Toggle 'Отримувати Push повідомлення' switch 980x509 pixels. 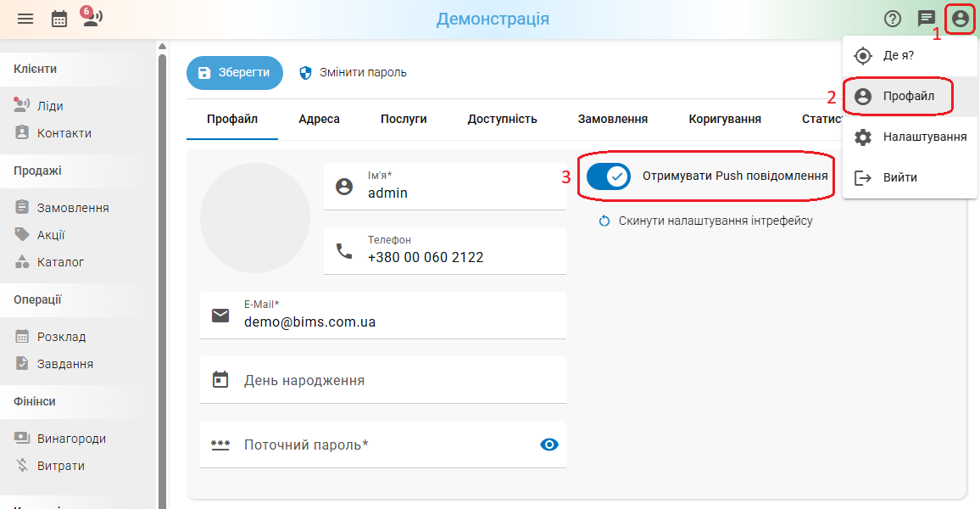(608, 176)
